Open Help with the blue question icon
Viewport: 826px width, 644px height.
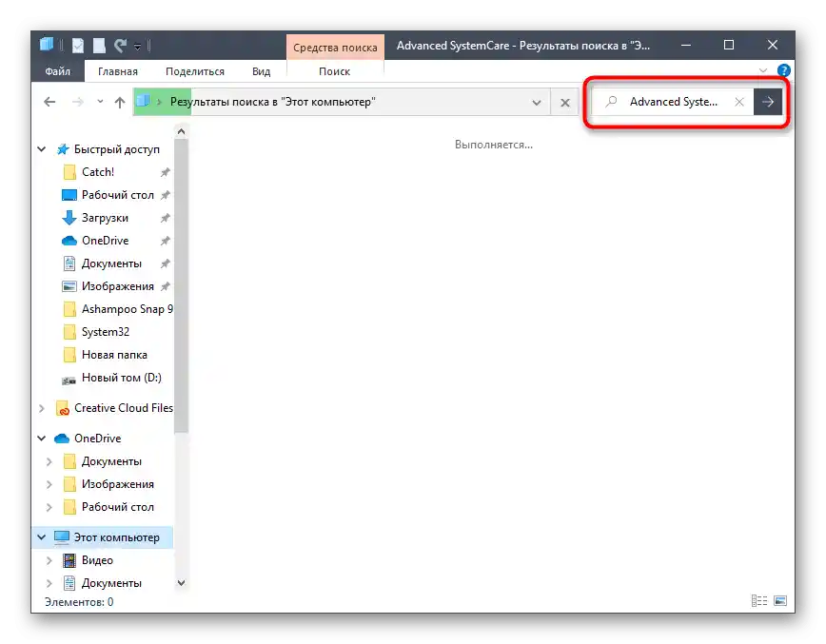[x=783, y=70]
